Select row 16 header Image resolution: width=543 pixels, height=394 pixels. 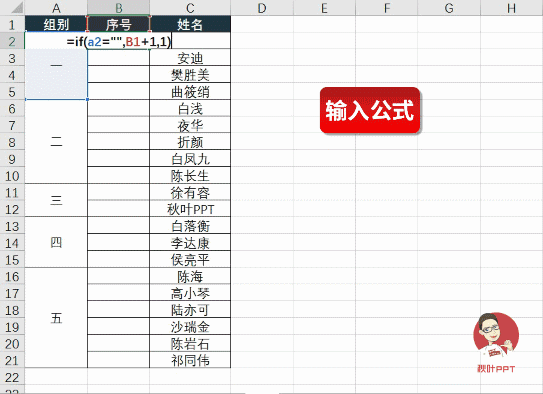12,277
